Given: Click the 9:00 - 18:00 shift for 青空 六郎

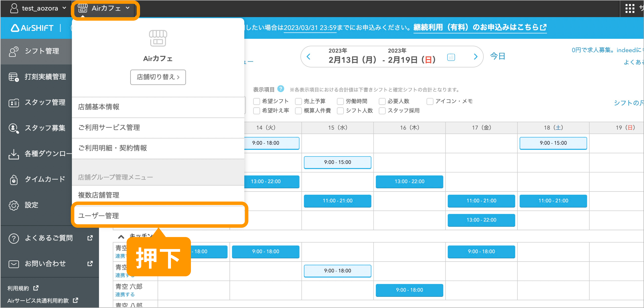Looking at the screenshot, I should coord(409,290).
